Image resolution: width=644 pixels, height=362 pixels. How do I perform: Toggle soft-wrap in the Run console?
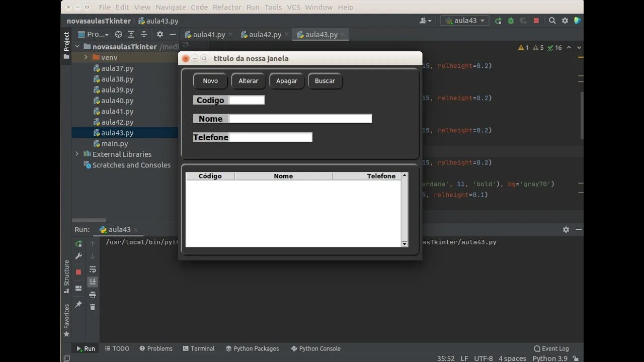(93, 269)
